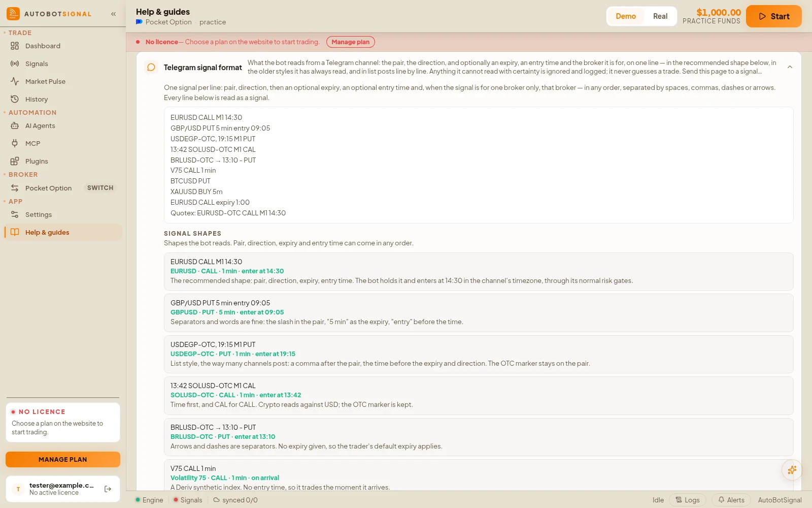Collapse the sidebar with double-chevron icon
This screenshot has width=812, height=508.
pyautogui.click(x=113, y=14)
